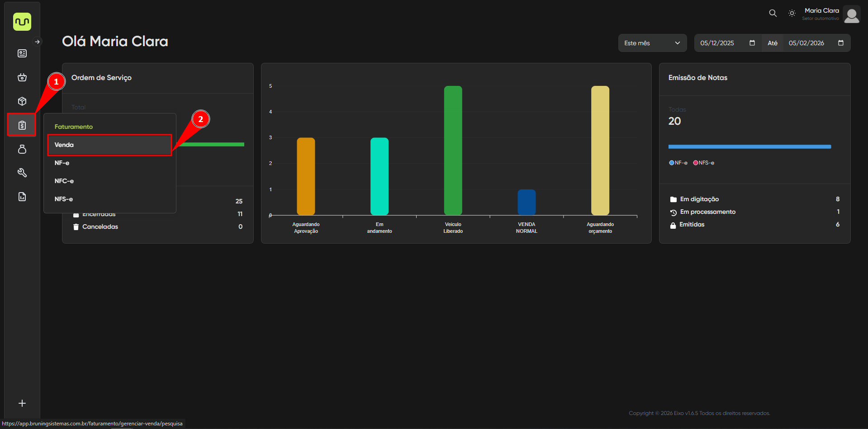Click the green Eixo logo icon
This screenshot has height=429, width=868.
22,22
